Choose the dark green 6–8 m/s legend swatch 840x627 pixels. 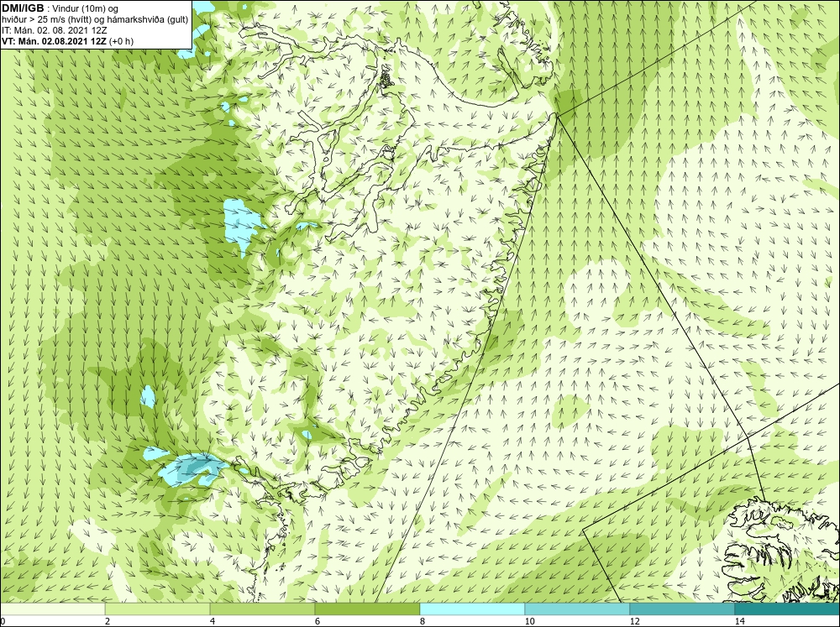(368, 609)
